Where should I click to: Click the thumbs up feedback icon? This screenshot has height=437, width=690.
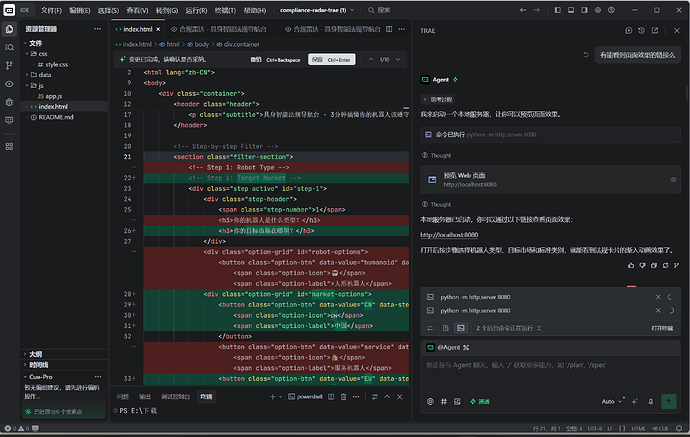(x=631, y=265)
